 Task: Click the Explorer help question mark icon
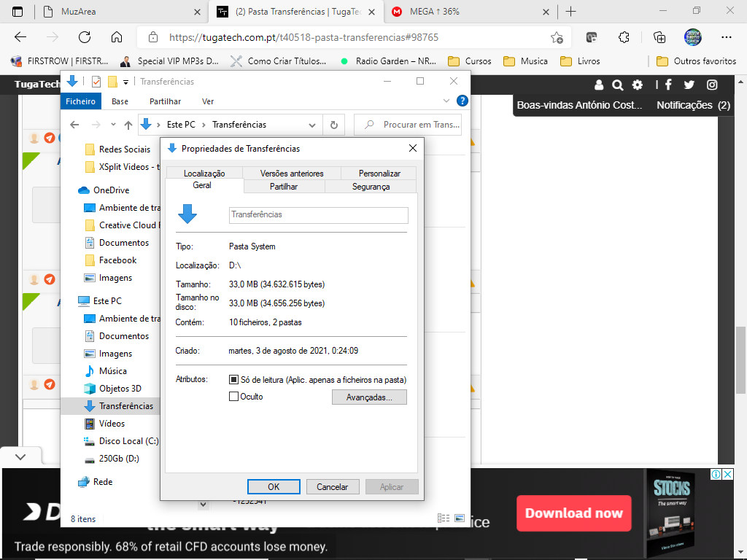tap(462, 101)
